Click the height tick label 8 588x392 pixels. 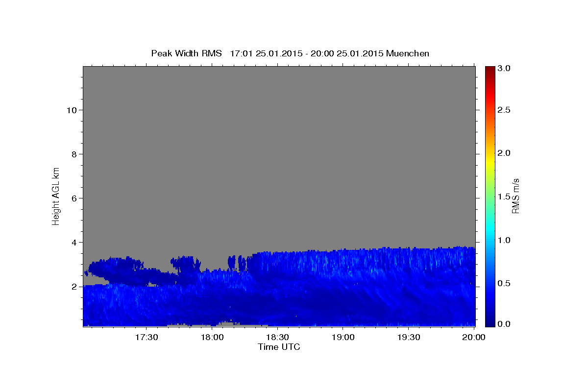point(74,154)
